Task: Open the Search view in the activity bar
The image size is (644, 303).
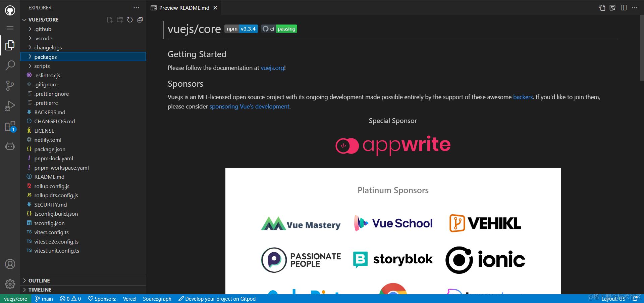Action: click(10, 65)
